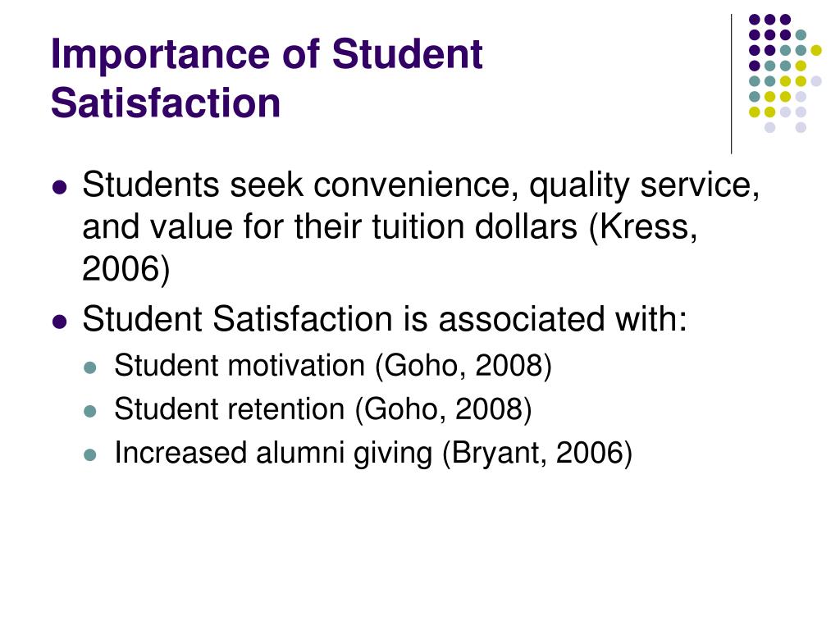Click the teal bullet beside 'Student retention'
This screenshot has height=630, width=840.
pyautogui.click(x=90, y=412)
